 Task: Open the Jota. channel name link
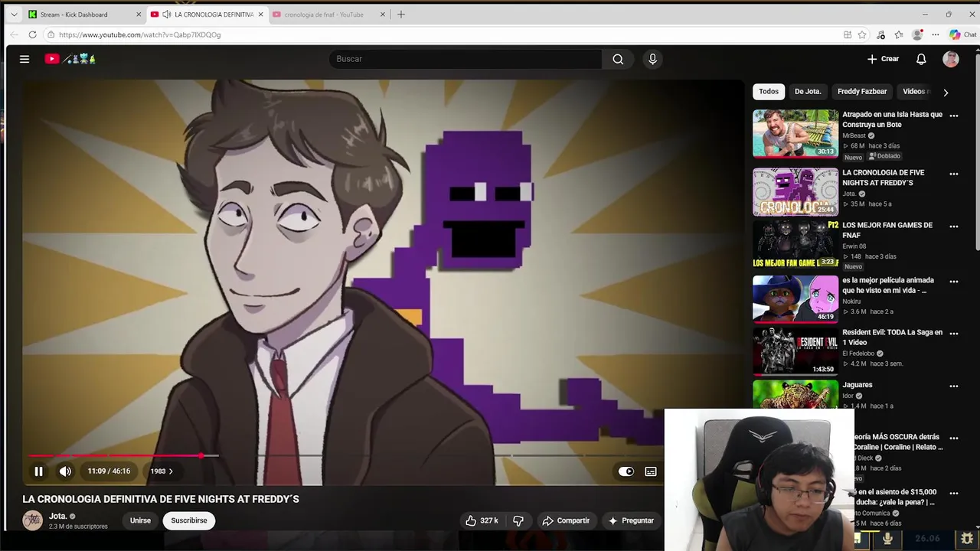click(x=57, y=516)
